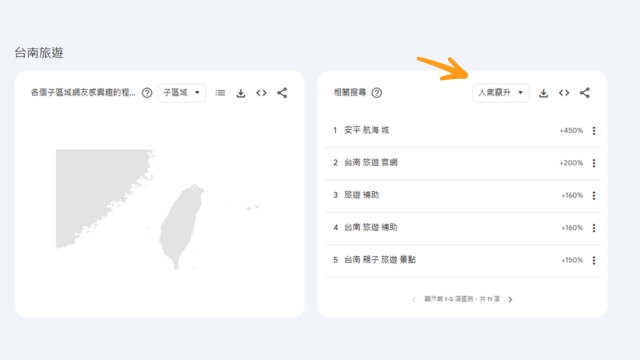The height and width of the screenshot is (360, 640).
Task: Open help for 相關搜尋
Action: click(x=377, y=93)
